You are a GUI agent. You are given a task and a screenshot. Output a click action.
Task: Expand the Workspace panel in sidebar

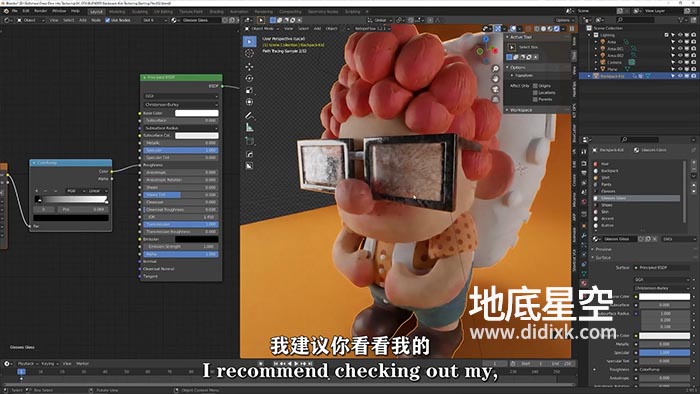click(521, 110)
